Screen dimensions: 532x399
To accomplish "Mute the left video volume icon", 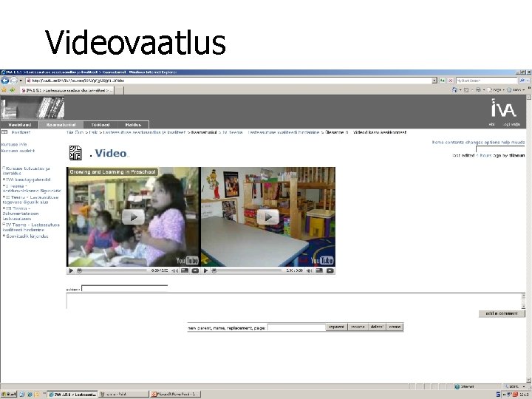I will 175,270.
